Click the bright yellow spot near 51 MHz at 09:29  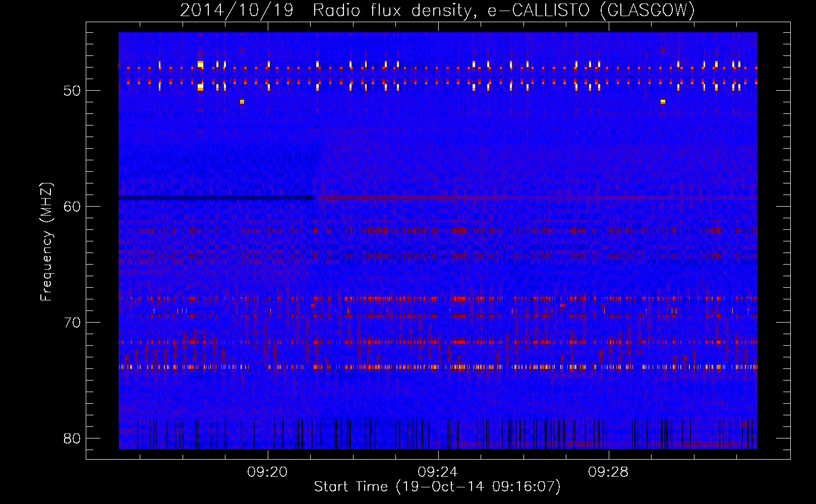point(663,102)
